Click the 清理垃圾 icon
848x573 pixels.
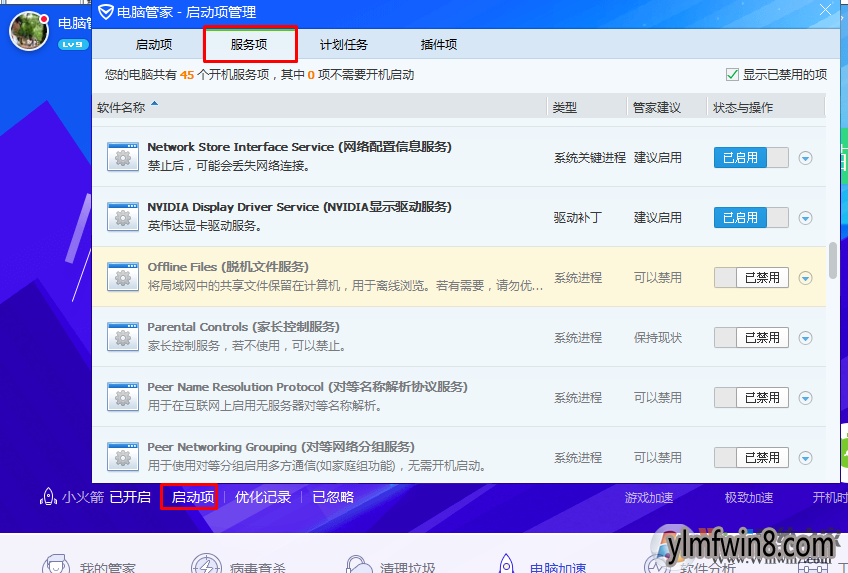(x=359, y=564)
